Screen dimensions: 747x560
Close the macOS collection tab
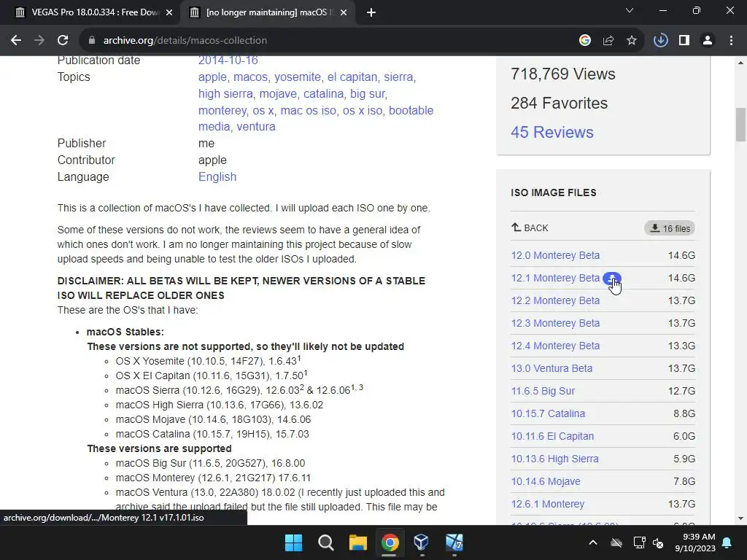(344, 13)
